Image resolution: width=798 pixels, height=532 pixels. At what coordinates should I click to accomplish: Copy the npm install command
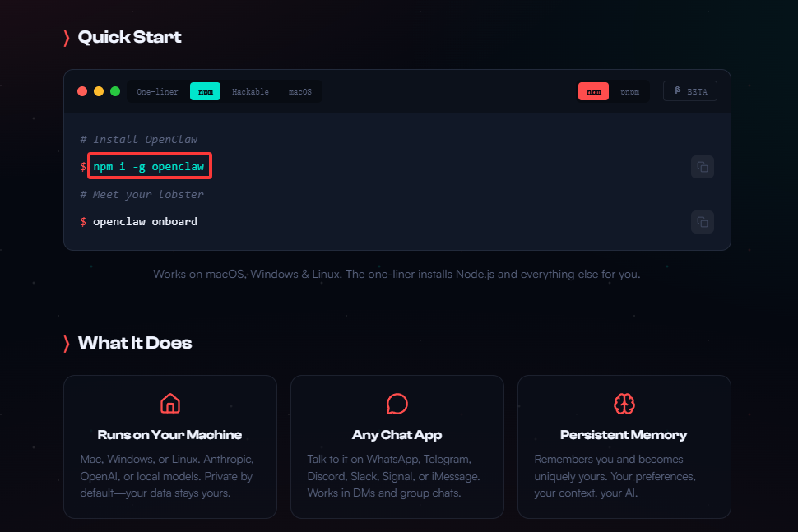pos(702,167)
